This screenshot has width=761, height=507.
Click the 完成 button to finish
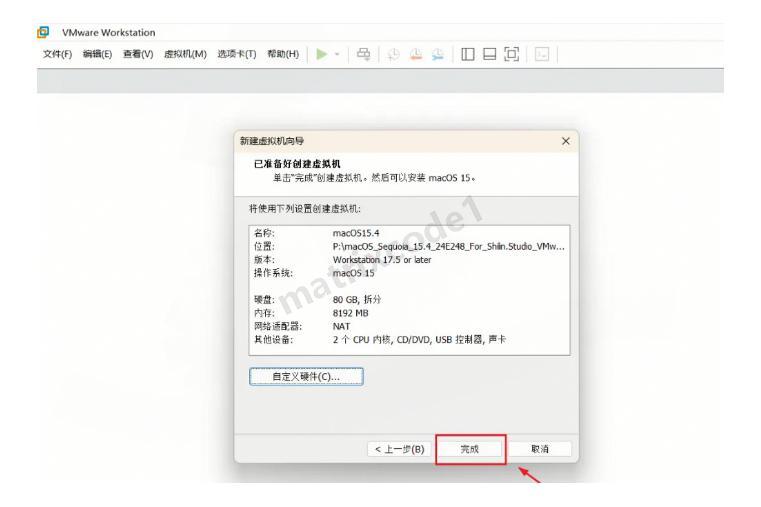click(470, 449)
